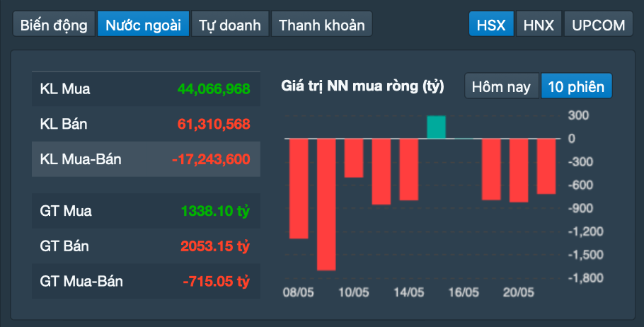Switch to the Biến động tab
Screen dimensions: 644x327
tap(54, 25)
